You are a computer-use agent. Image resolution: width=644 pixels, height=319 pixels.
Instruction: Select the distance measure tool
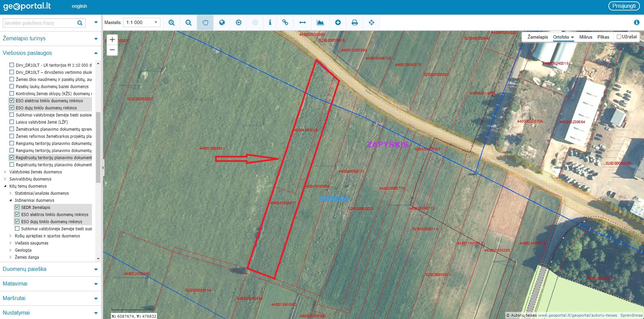click(303, 23)
